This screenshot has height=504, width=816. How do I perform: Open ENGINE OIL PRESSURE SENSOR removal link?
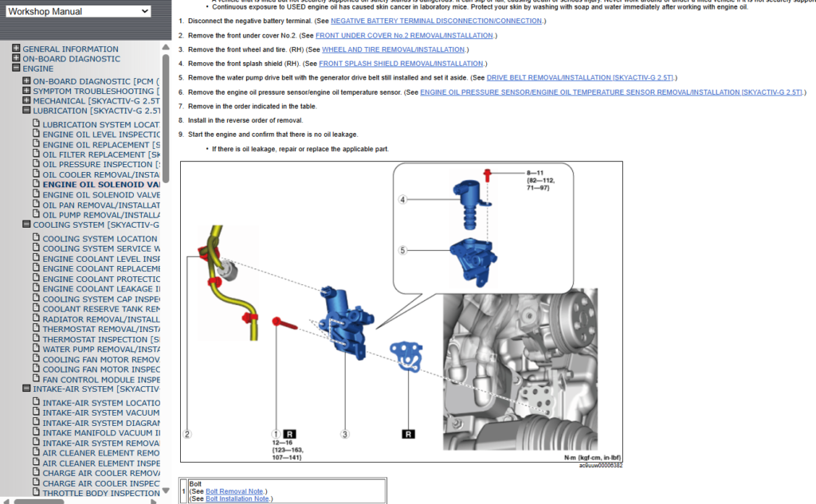coord(611,92)
